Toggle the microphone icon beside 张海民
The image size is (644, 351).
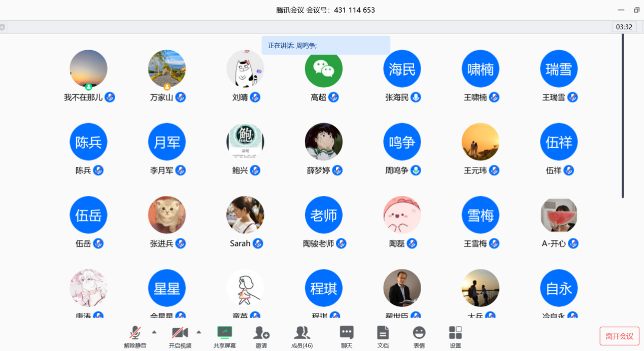(416, 97)
